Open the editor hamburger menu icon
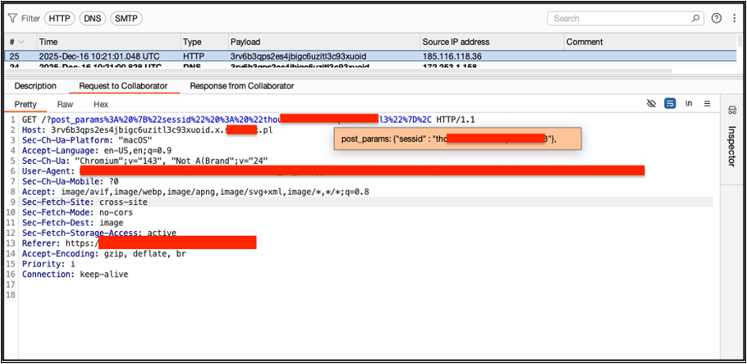This screenshot has width=747, height=364. point(707,103)
